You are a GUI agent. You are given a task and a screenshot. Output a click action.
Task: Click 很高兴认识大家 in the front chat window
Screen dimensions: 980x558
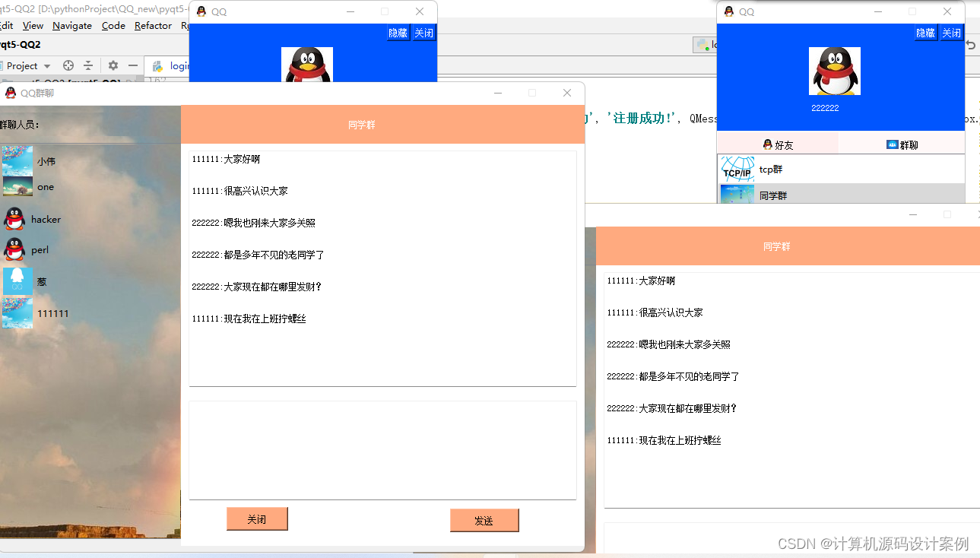255,191
